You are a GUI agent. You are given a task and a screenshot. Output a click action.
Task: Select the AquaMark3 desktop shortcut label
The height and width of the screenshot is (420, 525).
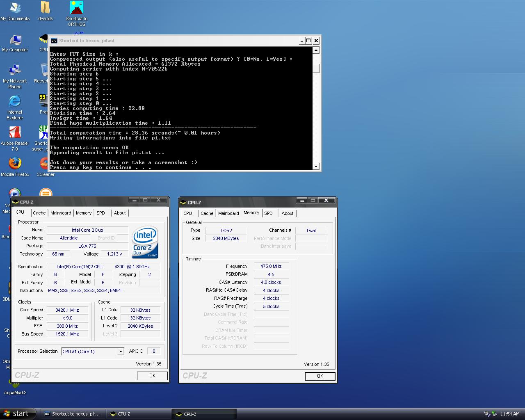(x=15, y=393)
